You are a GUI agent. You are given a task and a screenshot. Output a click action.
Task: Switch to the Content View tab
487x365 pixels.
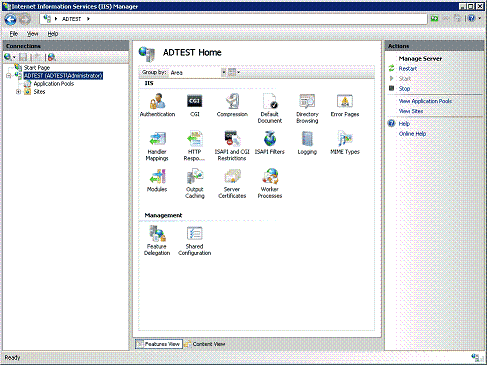(205, 344)
